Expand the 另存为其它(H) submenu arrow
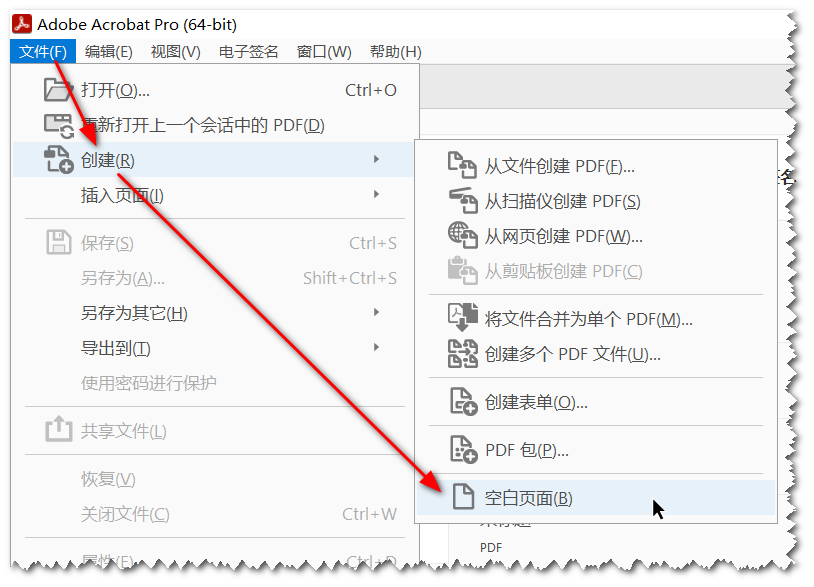The width and height of the screenshot is (814, 587). pyautogui.click(x=376, y=312)
